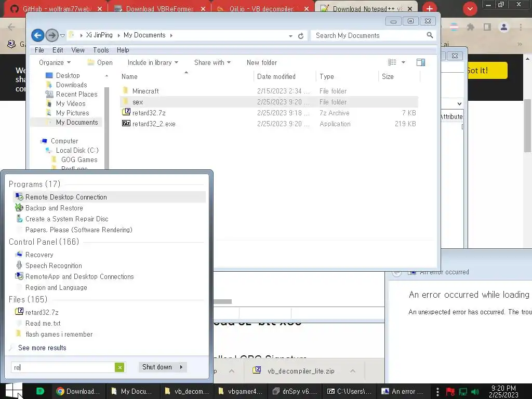Image resolution: width=532 pixels, height=399 pixels.
Task: Click the New folder button
Action: point(262,62)
